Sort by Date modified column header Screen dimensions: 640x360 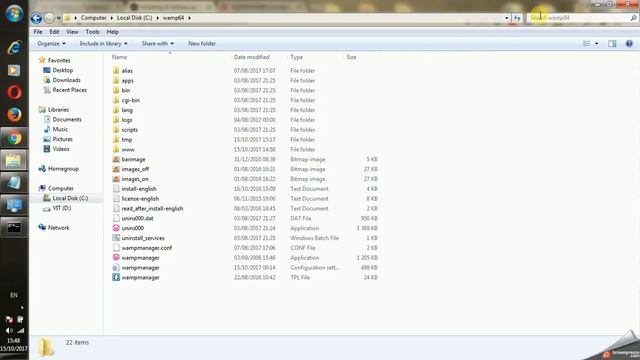[251, 57]
